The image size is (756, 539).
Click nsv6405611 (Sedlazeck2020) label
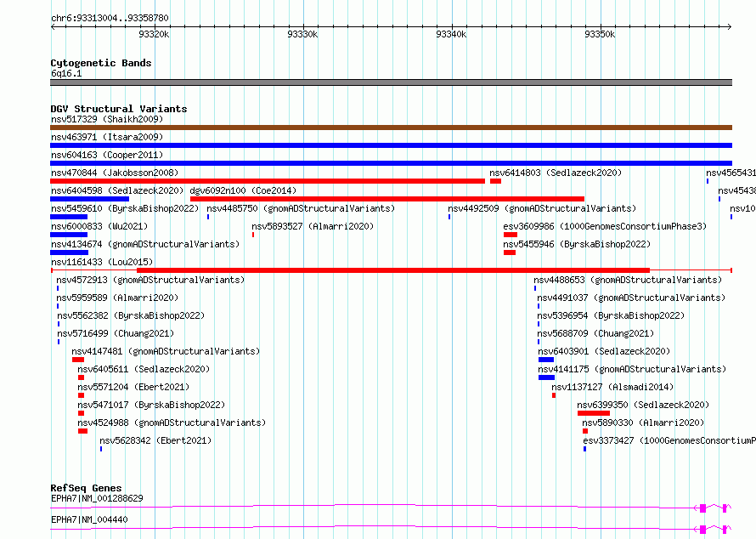point(144,369)
